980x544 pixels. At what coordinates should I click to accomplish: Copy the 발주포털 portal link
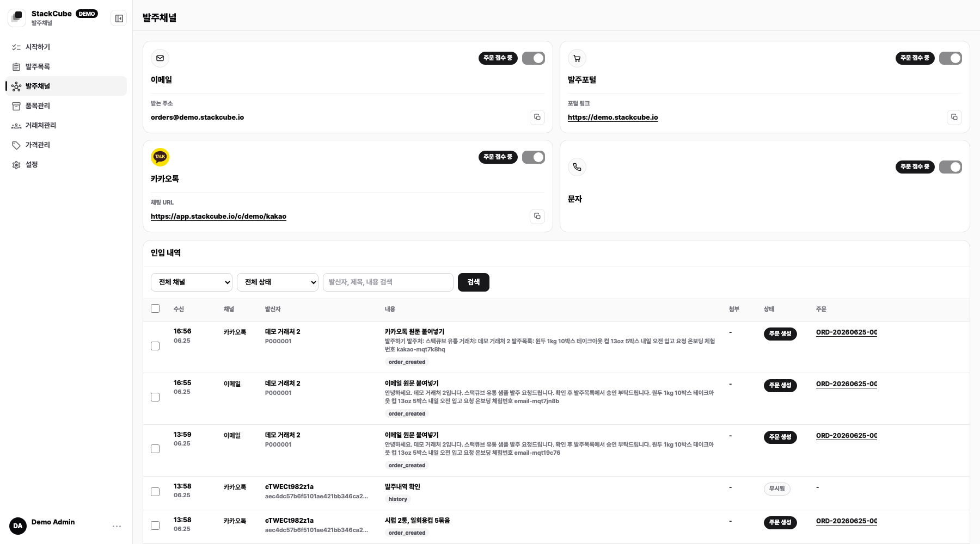(954, 118)
